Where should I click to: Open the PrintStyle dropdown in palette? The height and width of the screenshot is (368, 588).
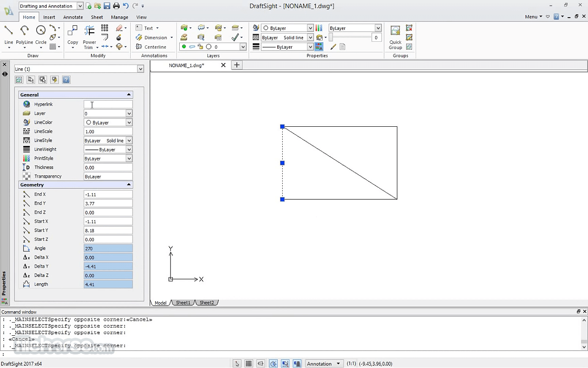[x=129, y=159]
